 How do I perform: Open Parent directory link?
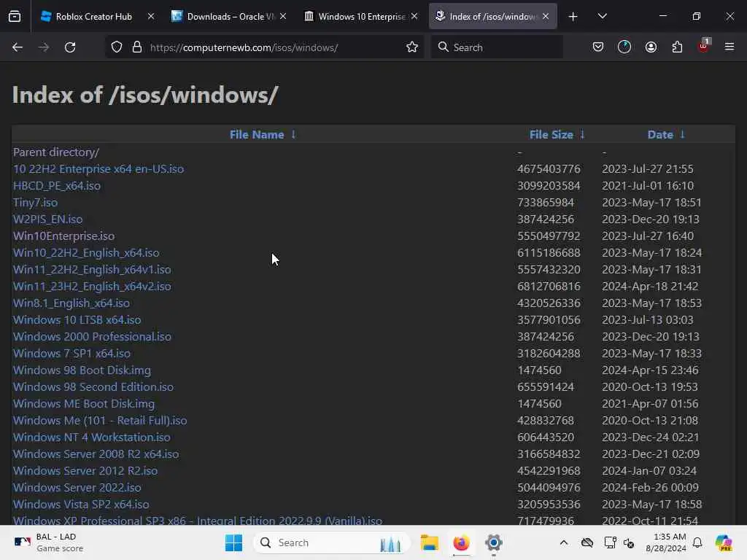56,152
